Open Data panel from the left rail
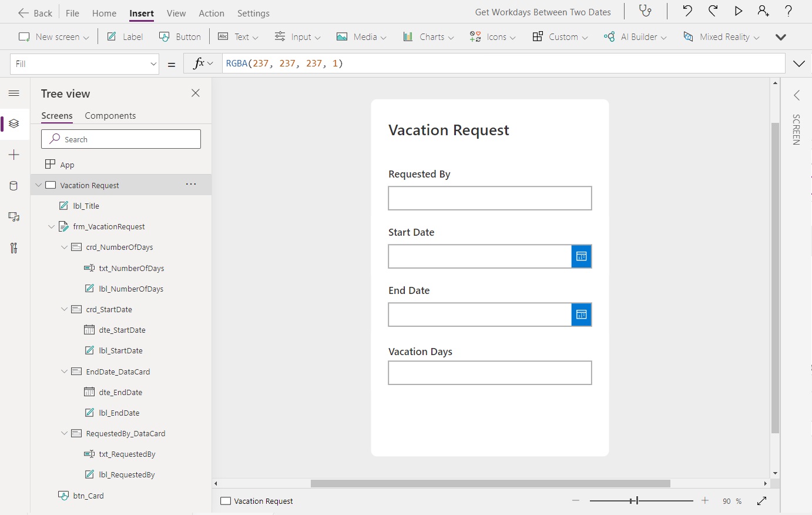812x515 pixels. click(x=14, y=186)
